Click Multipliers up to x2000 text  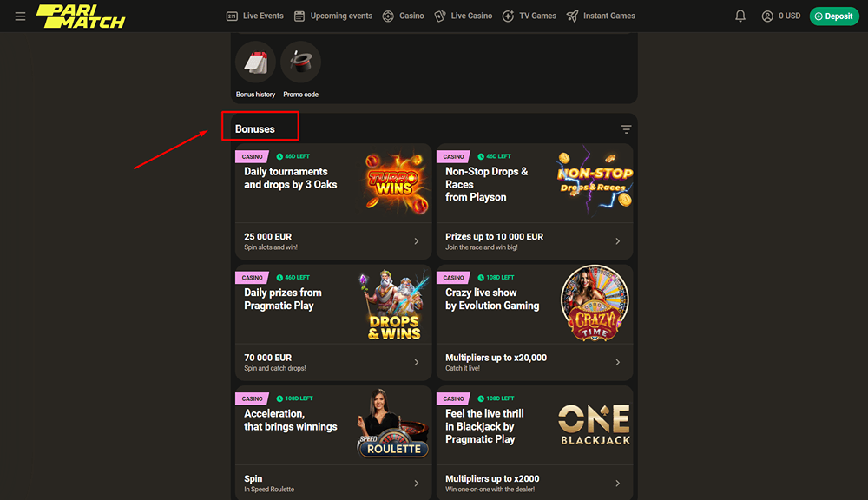click(492, 479)
